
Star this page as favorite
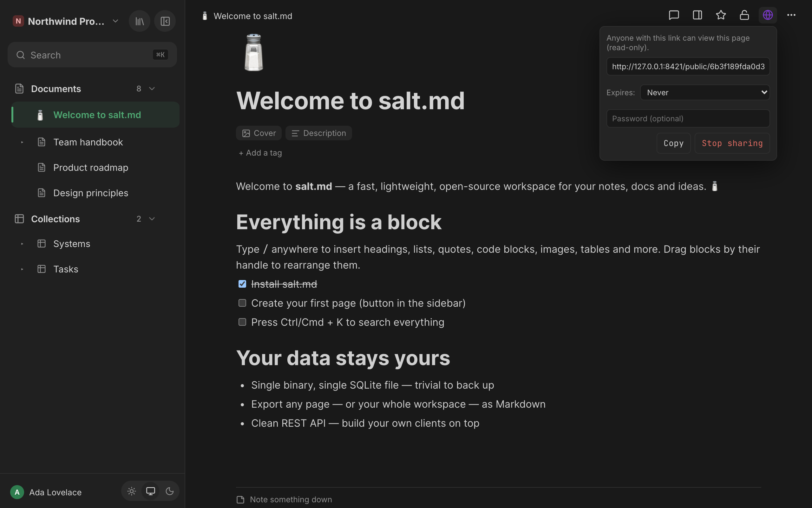coord(721,15)
